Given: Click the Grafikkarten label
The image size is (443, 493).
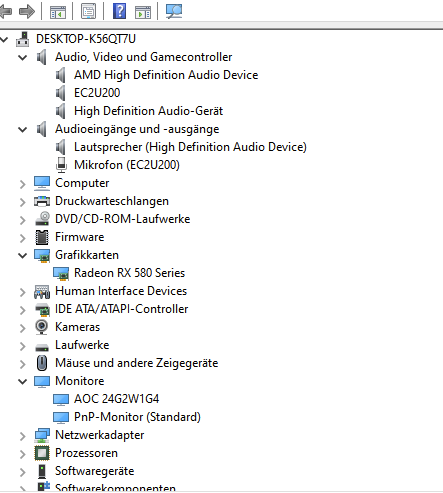Looking at the screenshot, I should 87,255.
